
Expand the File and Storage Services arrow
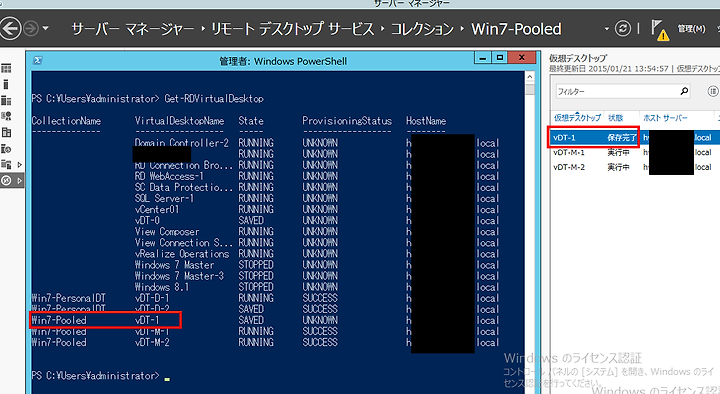19,164
